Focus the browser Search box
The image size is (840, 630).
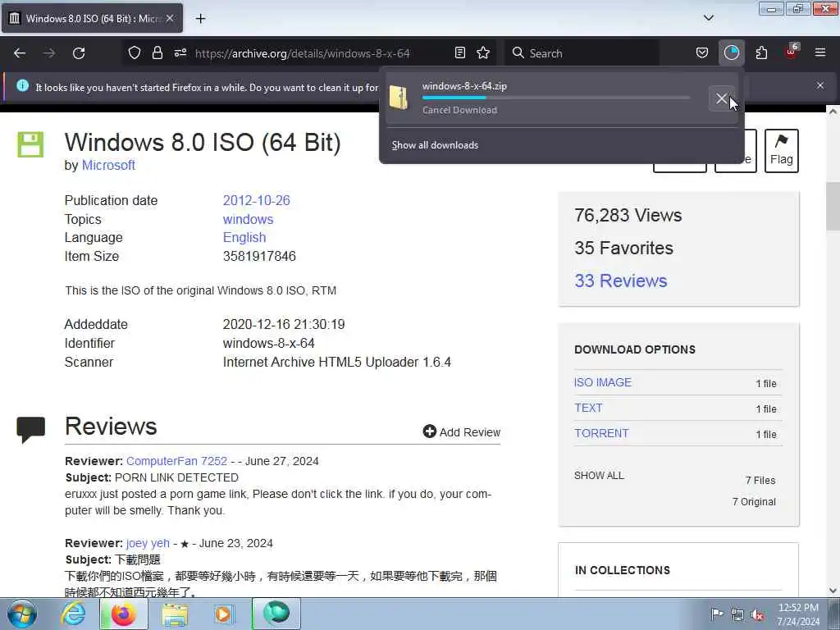[582, 53]
